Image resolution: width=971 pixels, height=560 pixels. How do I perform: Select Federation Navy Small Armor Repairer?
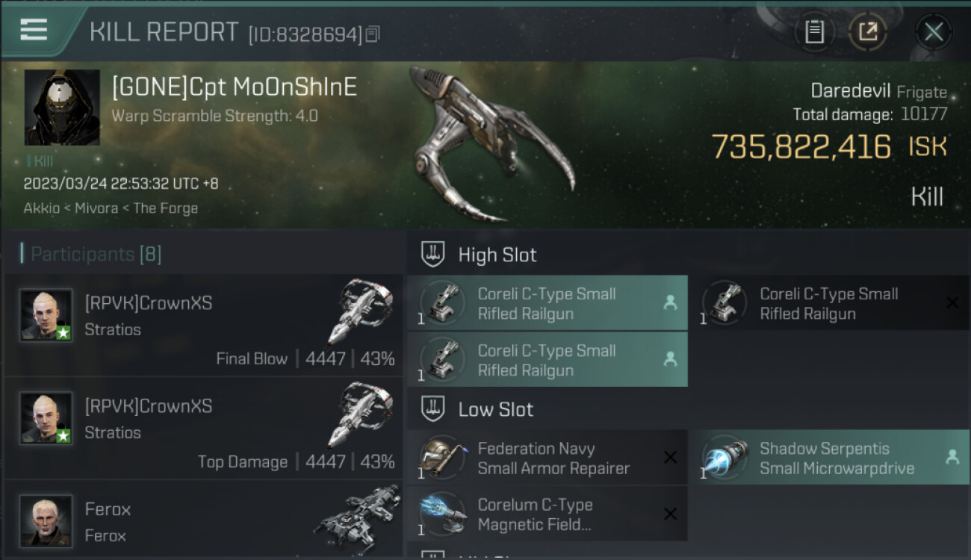(547, 458)
